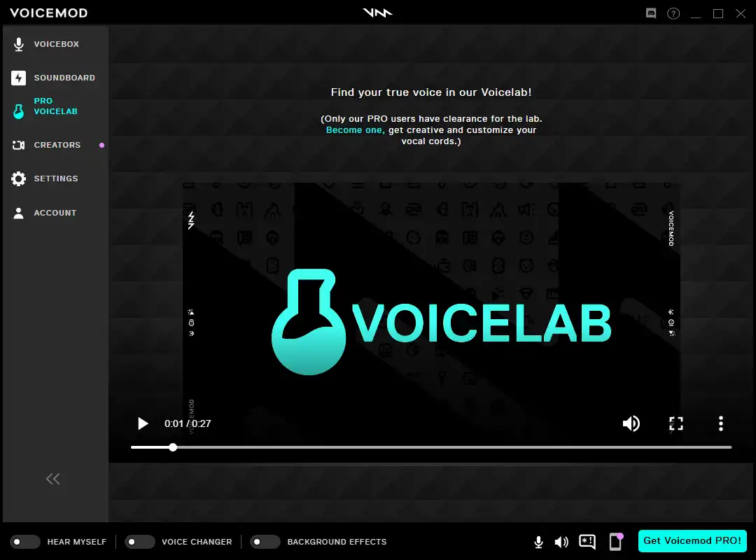This screenshot has height=560, width=756.
Task: Click the Voicemod logo in the top center
Action: tap(377, 13)
